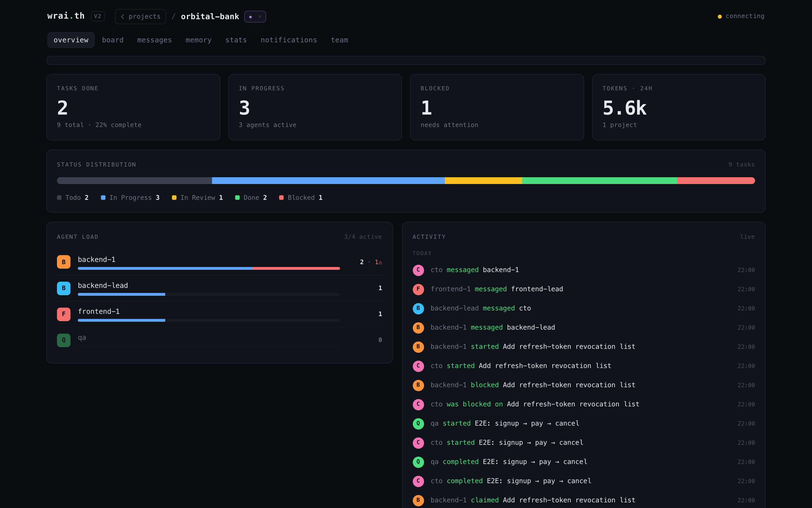This screenshot has height=508, width=812.
Task: Click the avatar beside 'backend-1 blocked Add refresh-token'
Action: pos(418,385)
